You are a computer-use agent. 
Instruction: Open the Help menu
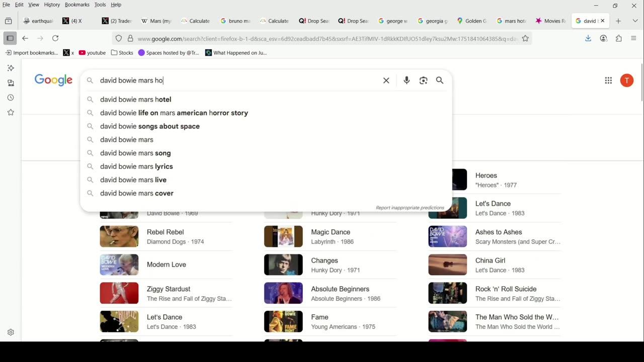116,5
